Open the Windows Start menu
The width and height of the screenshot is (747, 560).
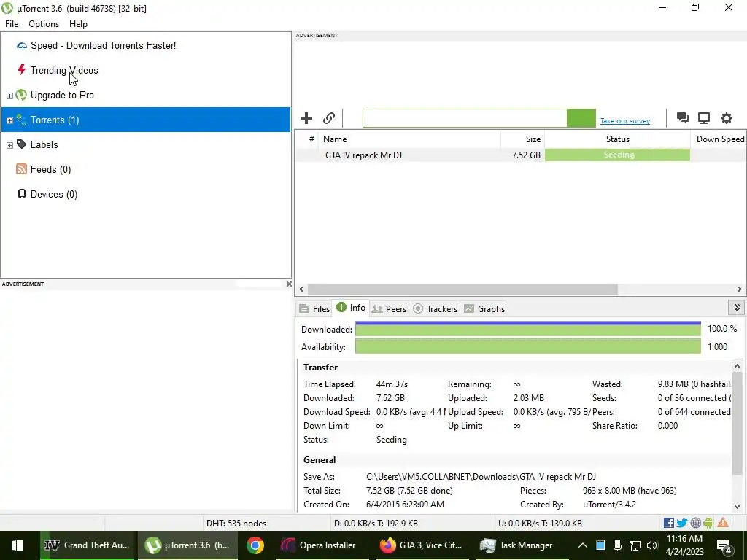(18, 545)
